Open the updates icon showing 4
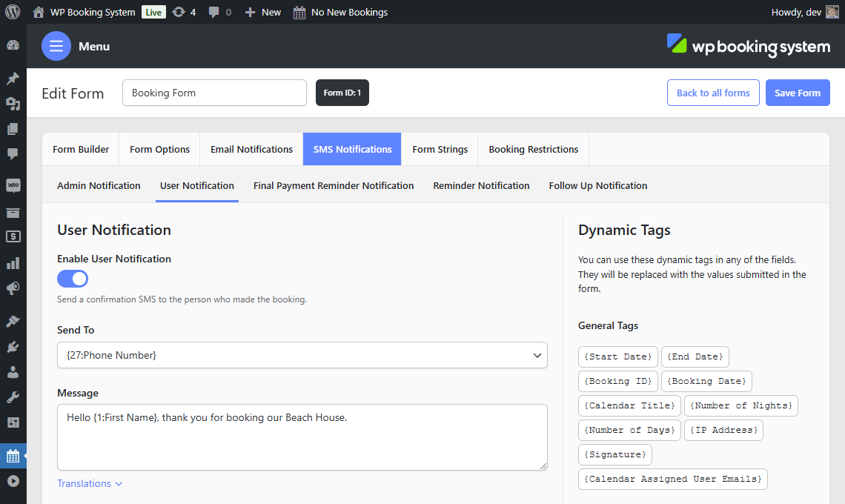 click(179, 12)
